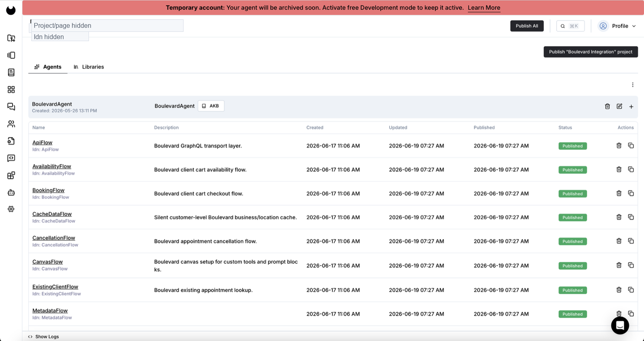Image resolution: width=644 pixels, height=341 pixels.
Task: Open the ApiFlow link
Action: point(42,142)
